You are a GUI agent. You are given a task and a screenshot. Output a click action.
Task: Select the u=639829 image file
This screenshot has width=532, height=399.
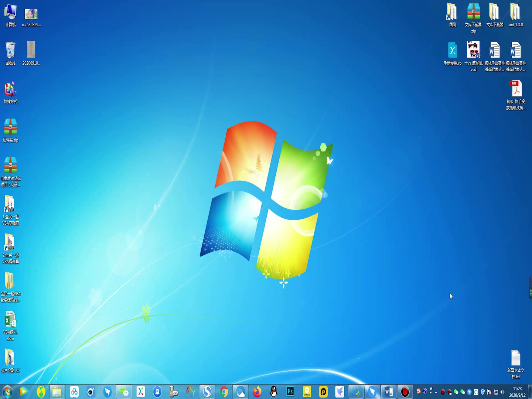(x=31, y=17)
